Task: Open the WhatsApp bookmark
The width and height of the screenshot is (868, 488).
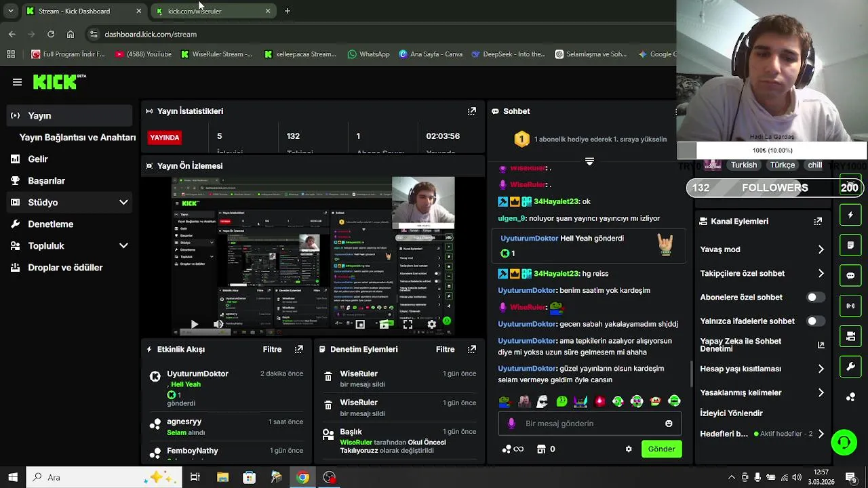Action: click(x=368, y=54)
